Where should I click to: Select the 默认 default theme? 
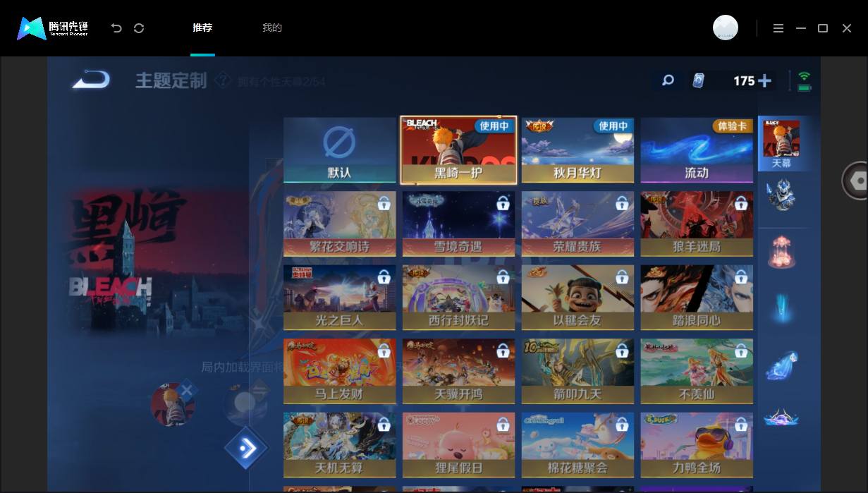tap(339, 150)
